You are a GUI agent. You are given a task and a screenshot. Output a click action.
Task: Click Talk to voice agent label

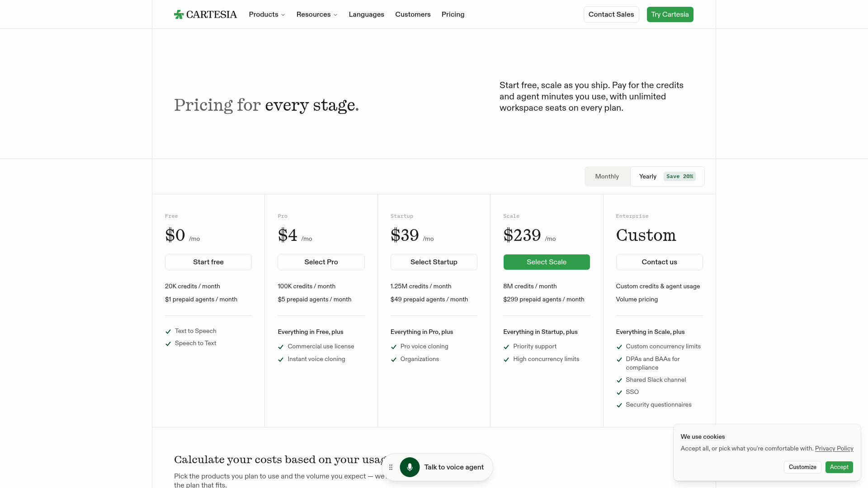[x=454, y=467]
